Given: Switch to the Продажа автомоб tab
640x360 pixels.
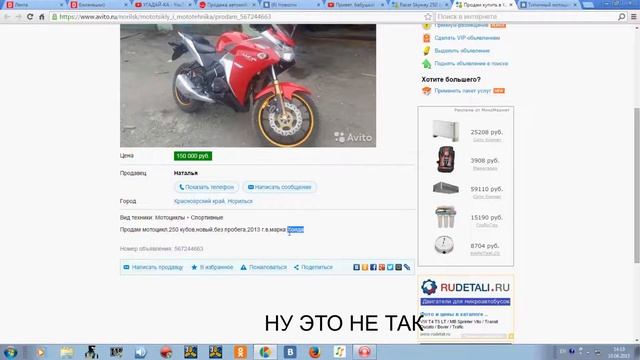Looking at the screenshot, I should 227,5.
